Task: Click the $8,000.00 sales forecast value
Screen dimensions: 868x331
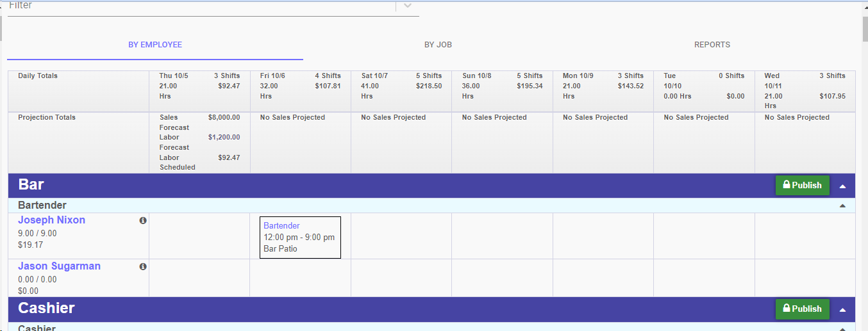Action: pos(224,118)
